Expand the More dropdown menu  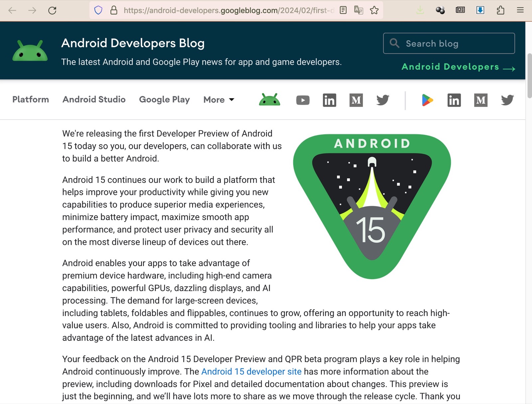[219, 100]
